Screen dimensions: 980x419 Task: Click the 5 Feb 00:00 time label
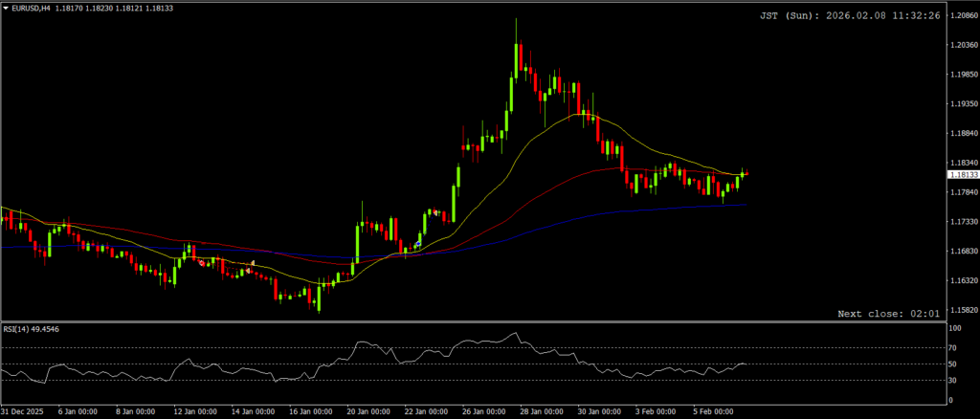pyautogui.click(x=715, y=412)
